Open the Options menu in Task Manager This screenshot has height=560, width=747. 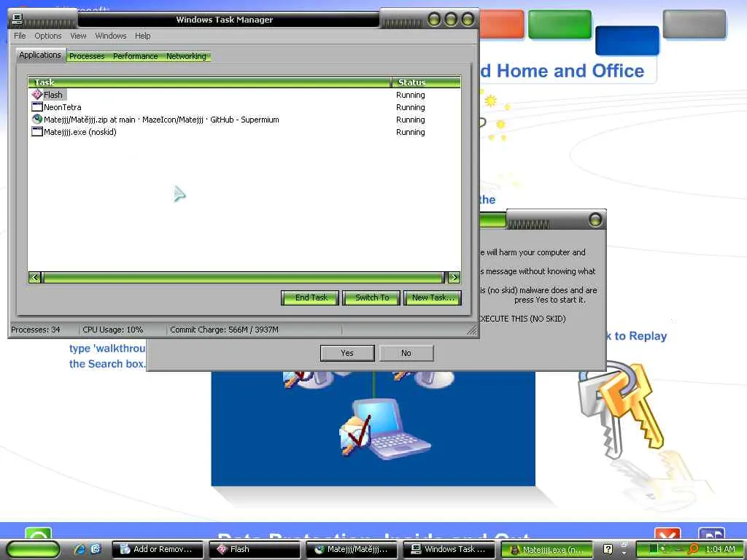point(47,36)
